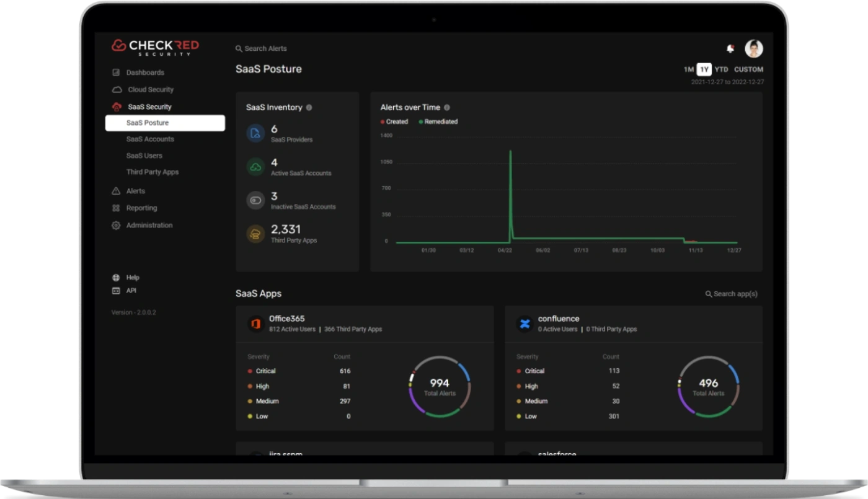
Task: Click the date range 2021-12-27 to 2022-12-27
Action: coord(727,82)
